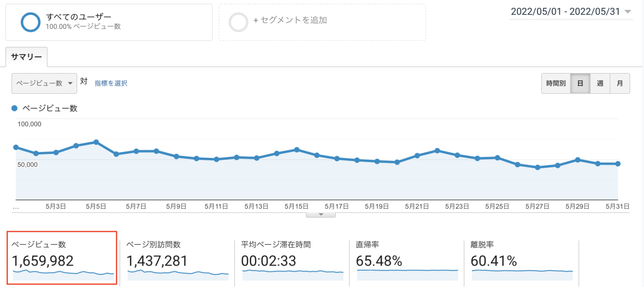Click the 5月25日 axis label
Viewport: 644px width, 287px height.
point(497,206)
